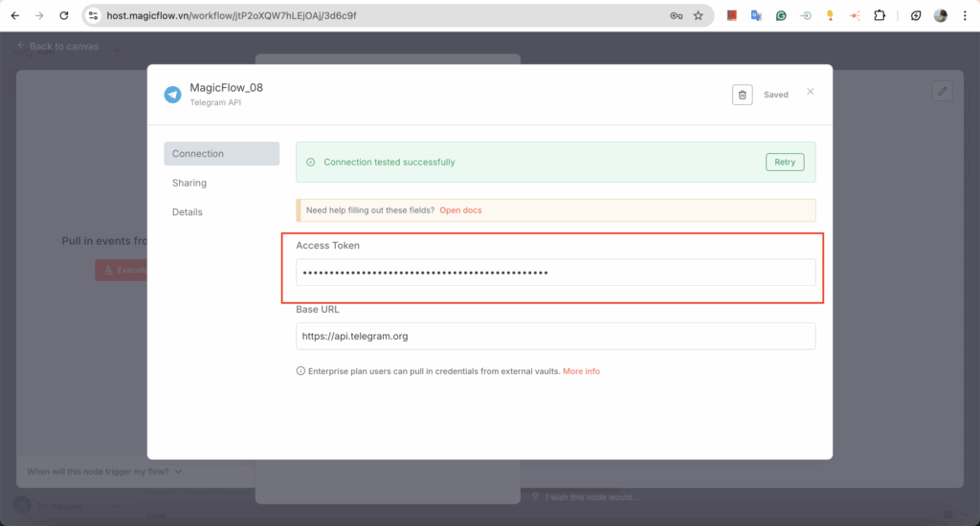Close the MagicFlow_08 credential dialog

pos(811,92)
